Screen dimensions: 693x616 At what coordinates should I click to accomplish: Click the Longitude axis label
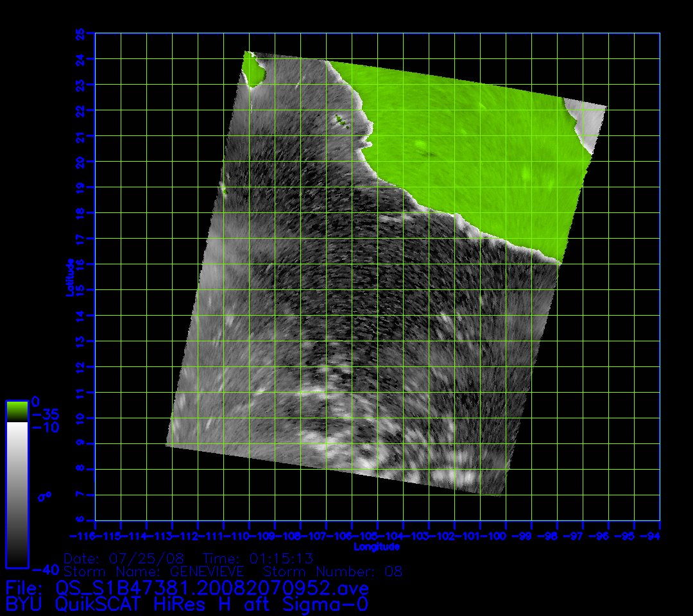pyautogui.click(x=377, y=547)
